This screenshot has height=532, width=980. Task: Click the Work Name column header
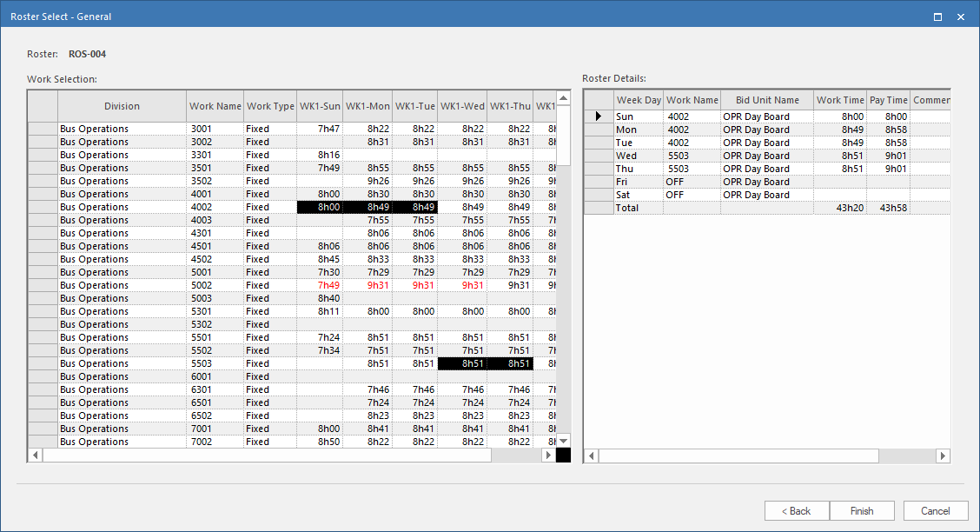tap(215, 105)
